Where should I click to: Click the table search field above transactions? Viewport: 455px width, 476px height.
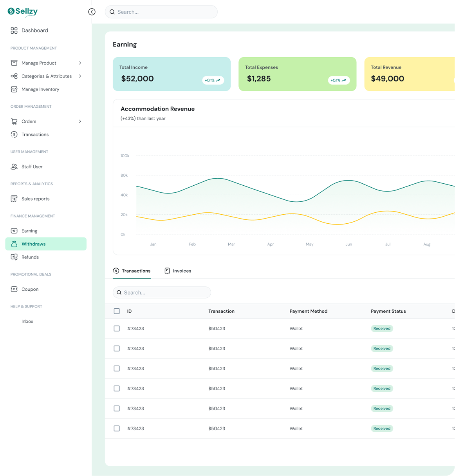pos(162,292)
